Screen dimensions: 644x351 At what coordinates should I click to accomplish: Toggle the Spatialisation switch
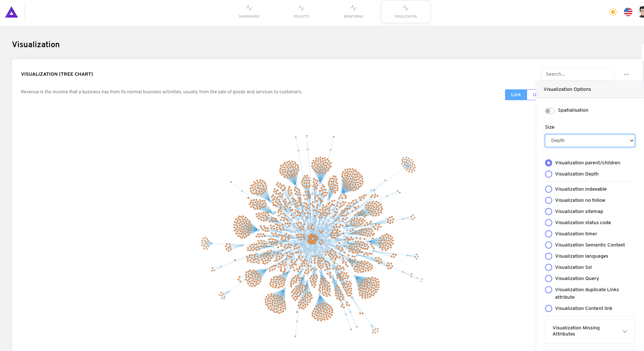coord(550,111)
